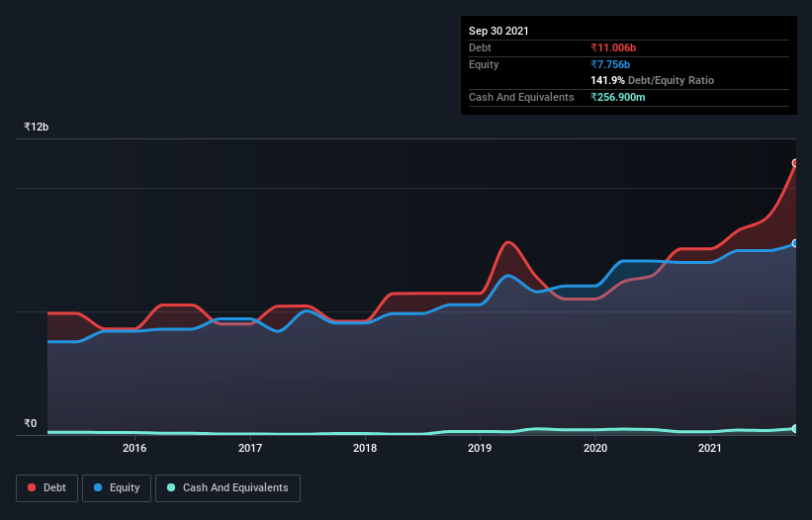Click the 2021 x-axis label
The width and height of the screenshot is (812, 520).
[x=710, y=448]
